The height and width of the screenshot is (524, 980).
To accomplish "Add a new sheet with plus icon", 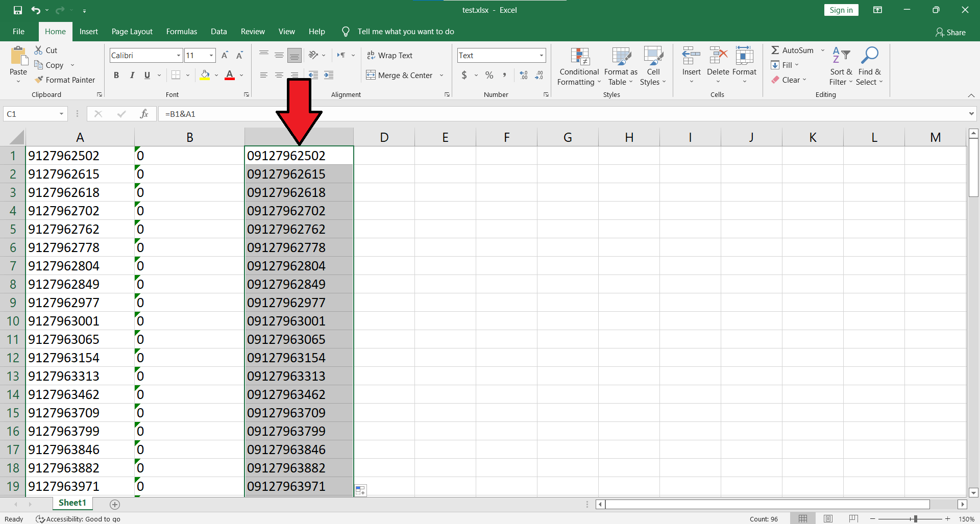I will [x=115, y=505].
